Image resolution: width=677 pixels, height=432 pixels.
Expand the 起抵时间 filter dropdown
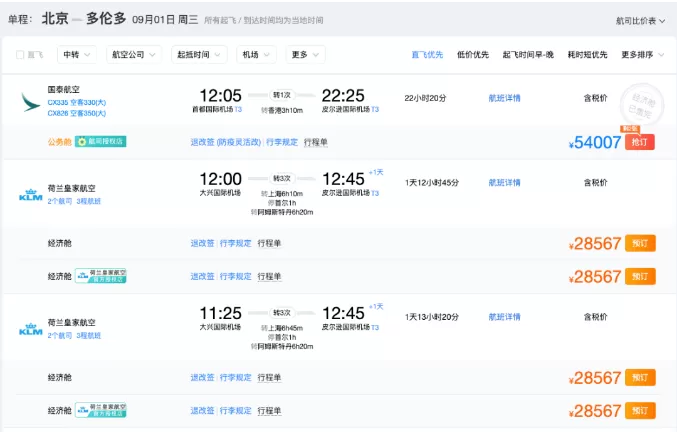tap(199, 55)
